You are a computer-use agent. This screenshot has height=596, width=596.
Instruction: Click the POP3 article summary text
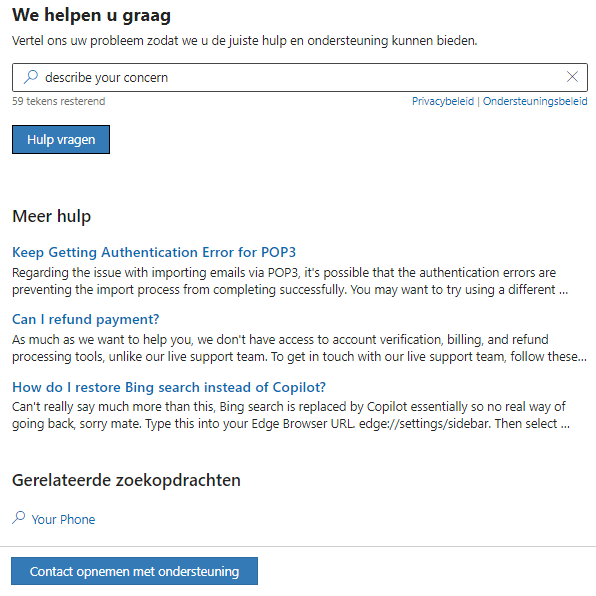click(x=290, y=281)
